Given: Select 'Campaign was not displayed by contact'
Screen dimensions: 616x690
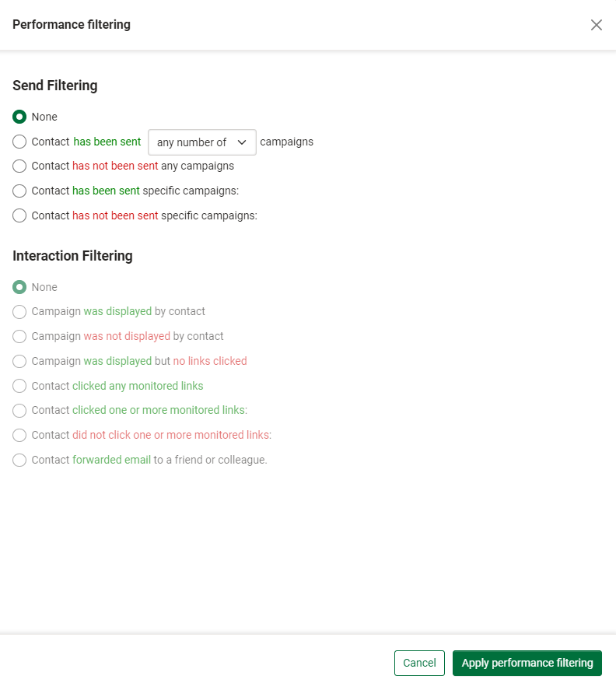Looking at the screenshot, I should 19,336.
